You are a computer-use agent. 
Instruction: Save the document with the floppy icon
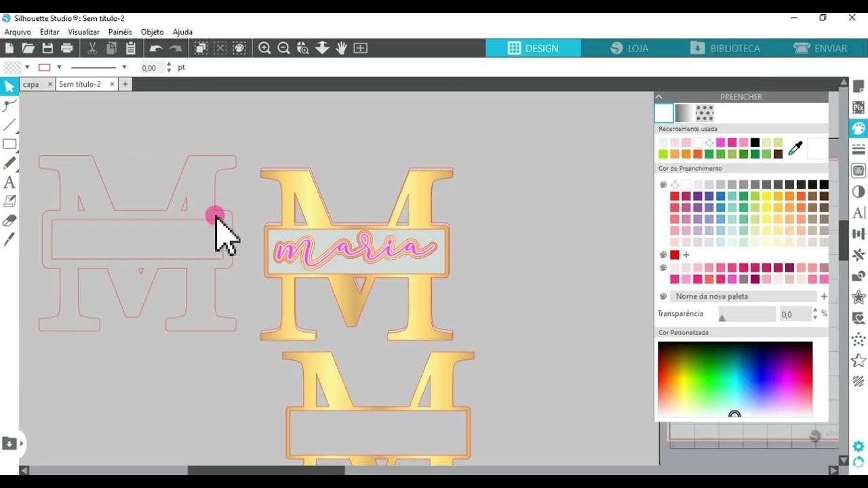(x=47, y=48)
